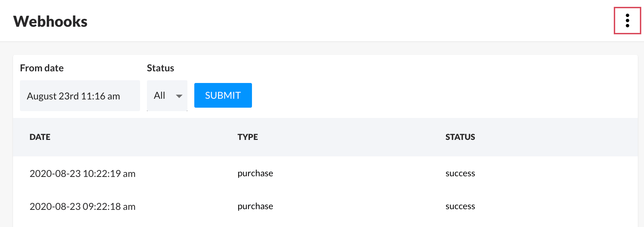Click the Webhooks page heading
This screenshot has height=227, width=644.
coord(50,21)
